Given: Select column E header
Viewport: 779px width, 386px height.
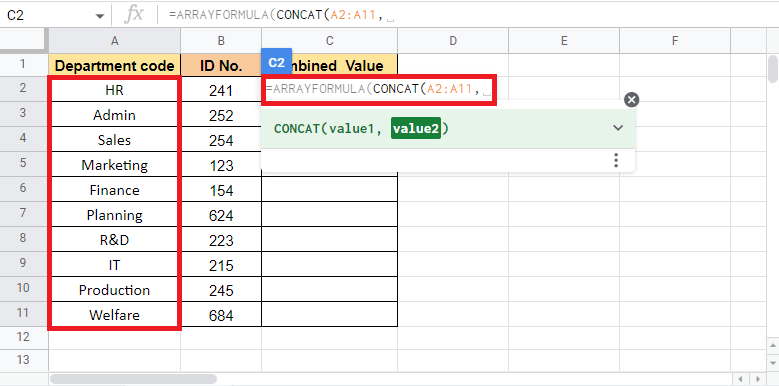Looking at the screenshot, I should pos(564,41).
